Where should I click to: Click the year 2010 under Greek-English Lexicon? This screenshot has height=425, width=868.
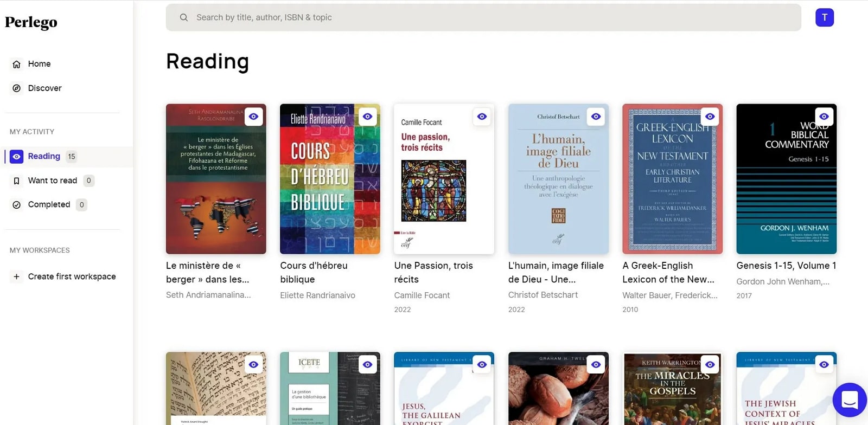click(x=630, y=310)
